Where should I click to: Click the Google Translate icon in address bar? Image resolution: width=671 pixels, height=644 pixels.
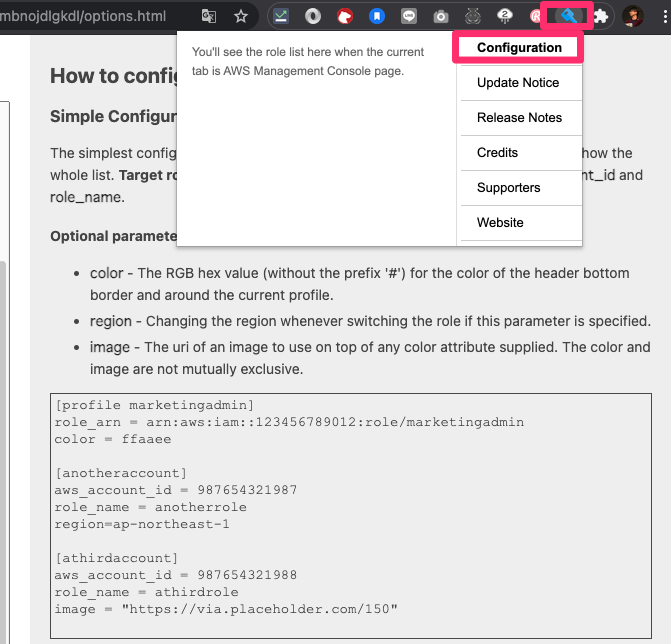coord(208,16)
